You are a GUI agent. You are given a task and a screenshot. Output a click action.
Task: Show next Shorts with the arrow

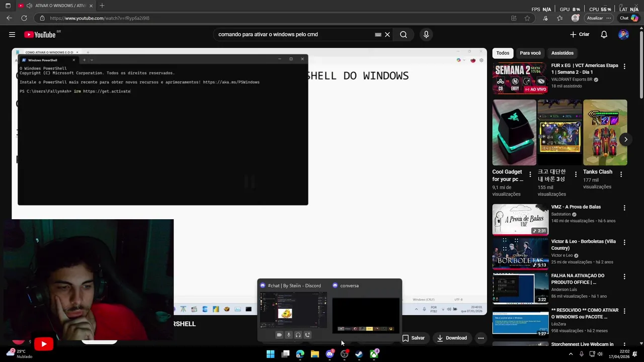(626, 139)
